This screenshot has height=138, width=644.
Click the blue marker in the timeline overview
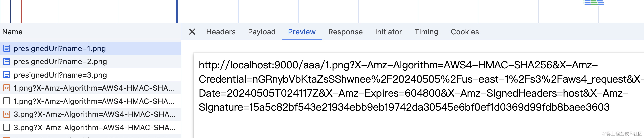(x=177, y=11)
